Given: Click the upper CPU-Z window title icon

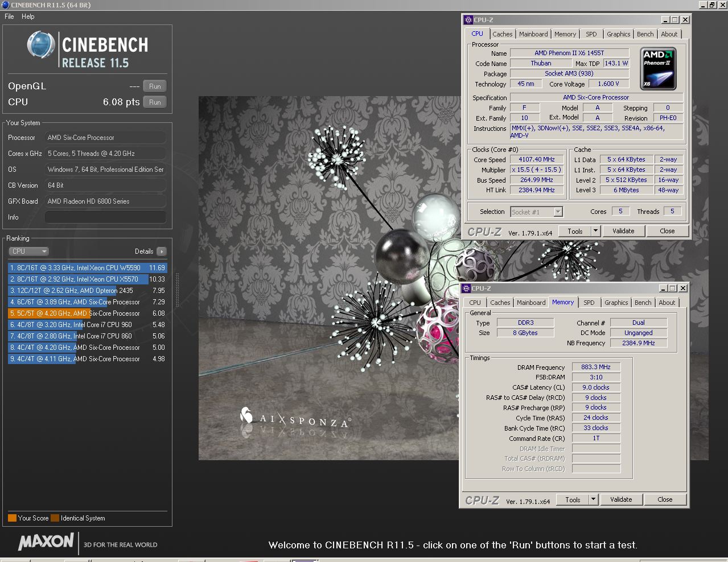Looking at the screenshot, I should point(468,20).
